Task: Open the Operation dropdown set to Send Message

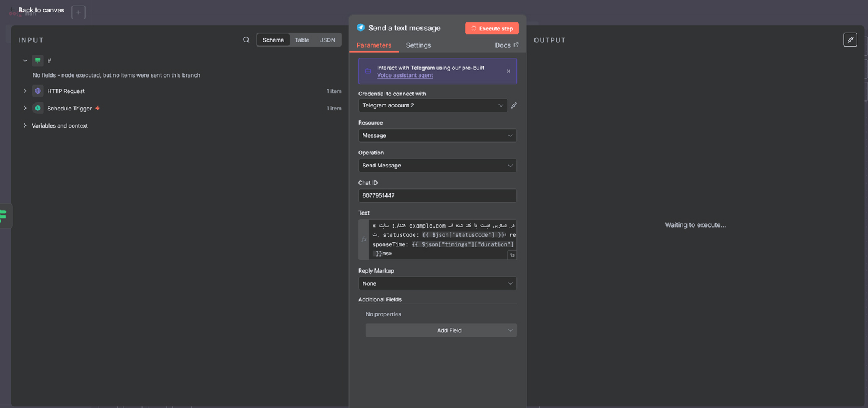Action: [x=437, y=166]
